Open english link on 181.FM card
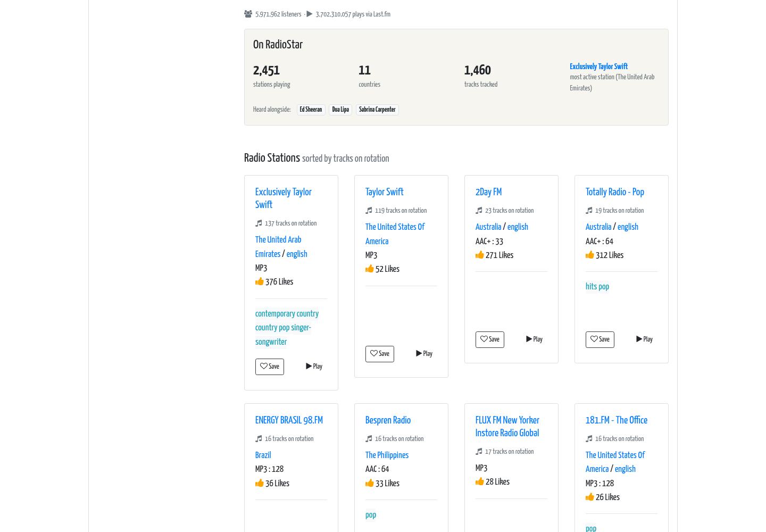The width and height of the screenshot is (766, 532). (x=625, y=469)
